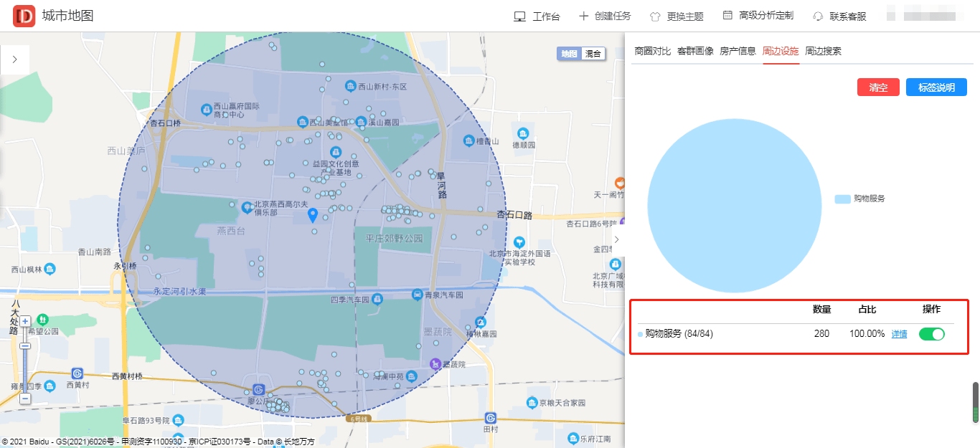This screenshot has width=980, height=448.
Task: Toggle off the 购物服务 switch
Action: (932, 334)
